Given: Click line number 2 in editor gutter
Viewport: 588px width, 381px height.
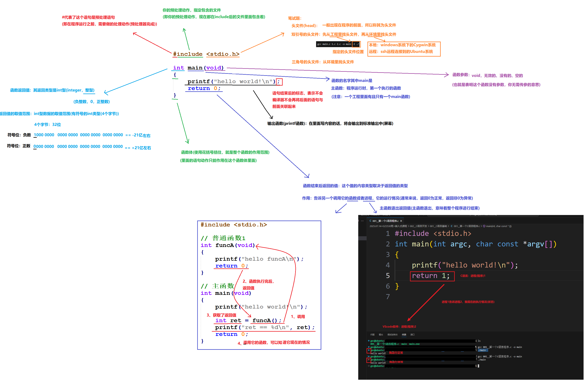Looking at the screenshot, I should tap(388, 244).
